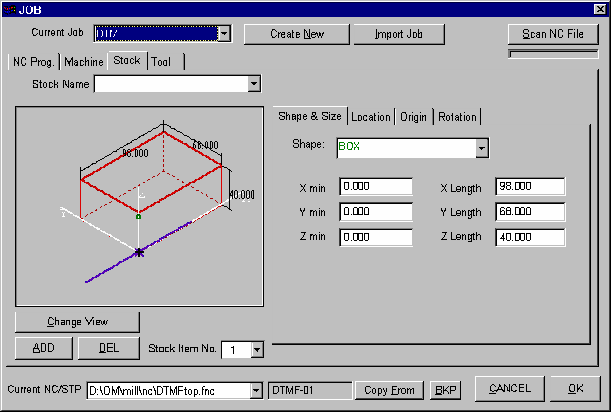Open the Tool tab
This screenshot has height=412, width=611.
click(x=164, y=61)
